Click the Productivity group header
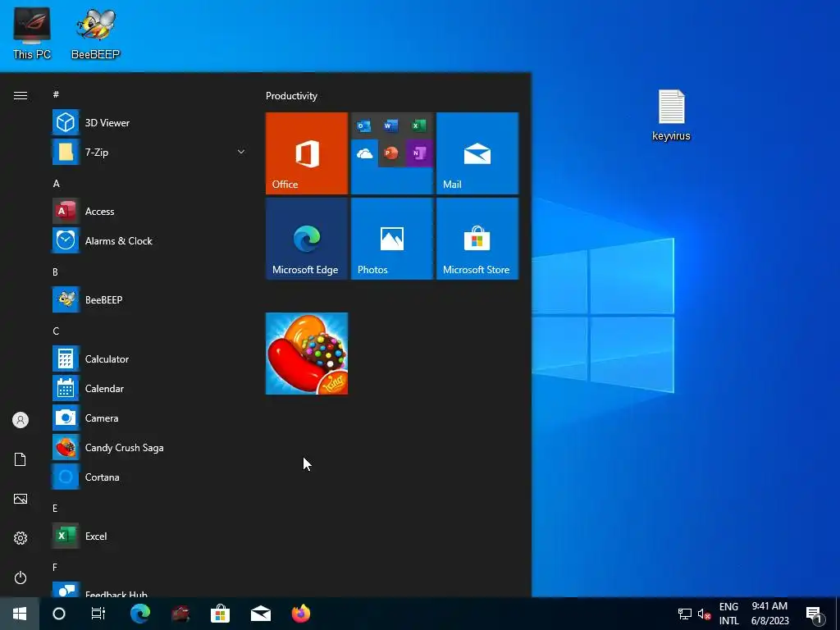Viewport: 840px width, 630px height. click(291, 96)
